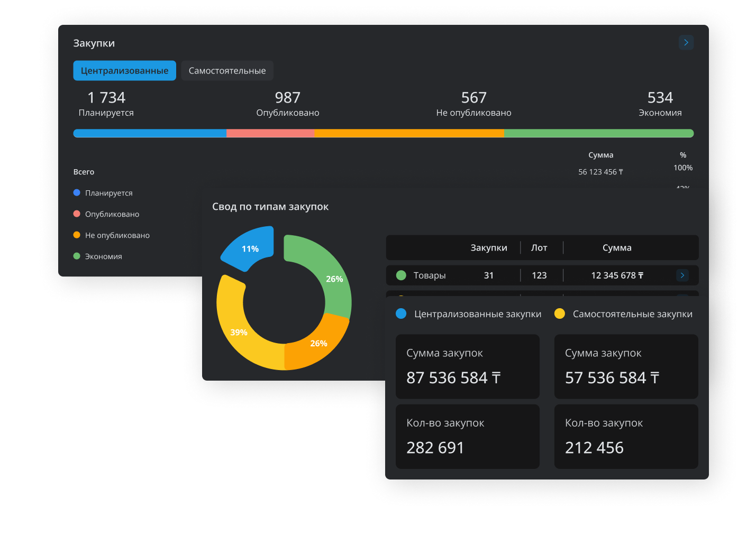
Task: Click the 567 Не опубликовано statistic
Action: tap(473, 104)
